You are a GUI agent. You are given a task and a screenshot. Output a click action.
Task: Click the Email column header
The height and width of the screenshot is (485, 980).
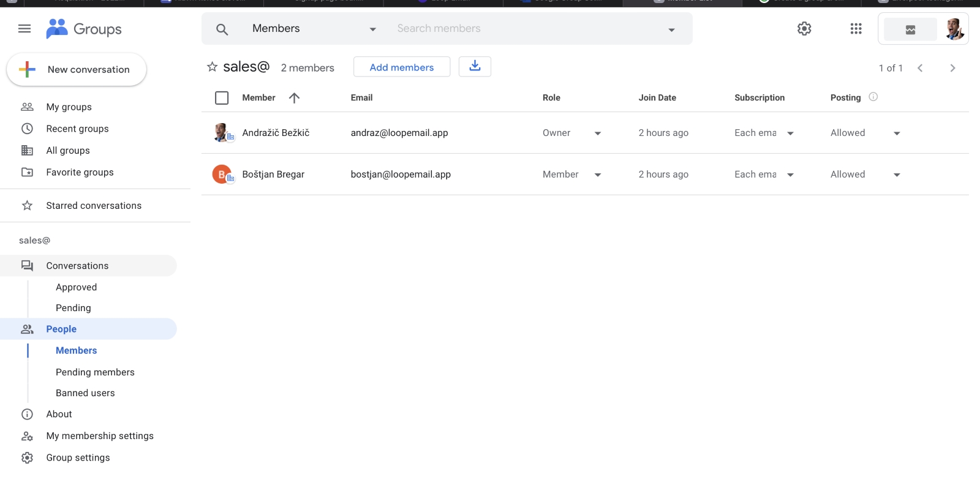pyautogui.click(x=361, y=98)
